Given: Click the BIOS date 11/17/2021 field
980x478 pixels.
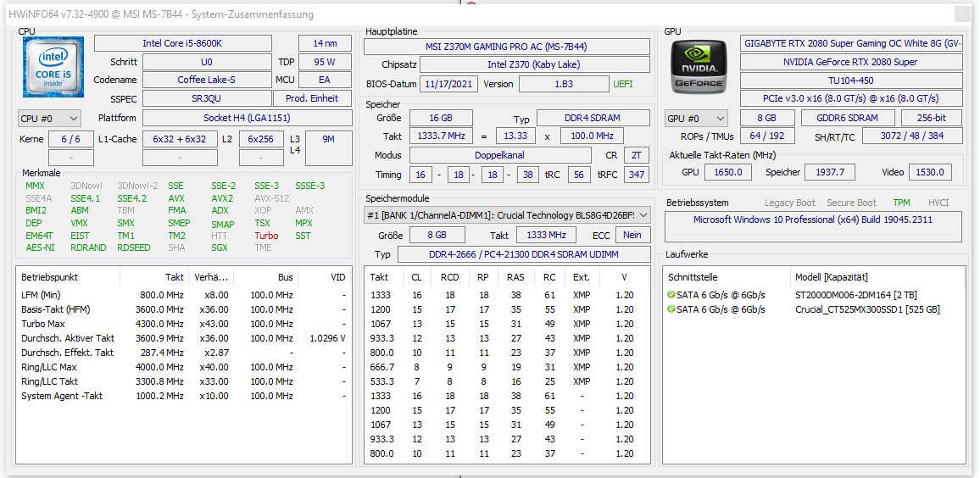Looking at the screenshot, I should (x=449, y=84).
